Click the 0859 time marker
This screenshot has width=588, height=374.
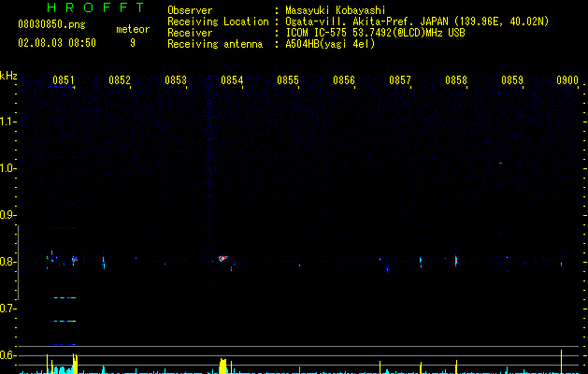coord(512,79)
